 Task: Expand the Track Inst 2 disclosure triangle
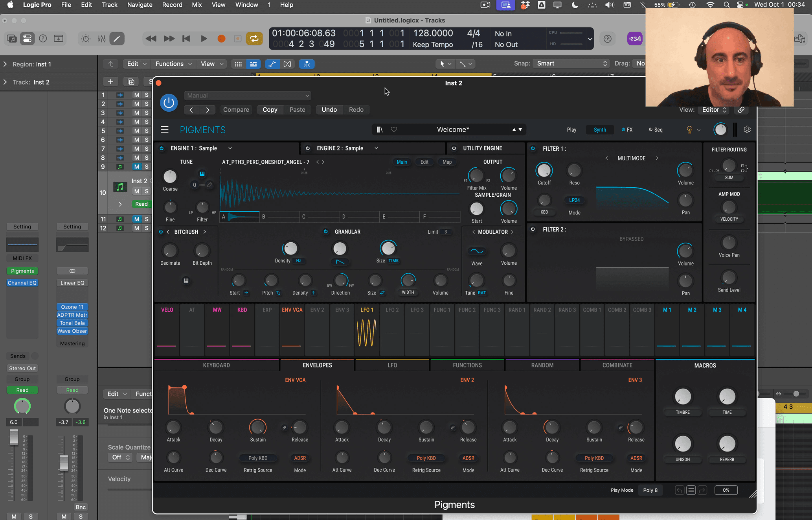[x=5, y=82]
